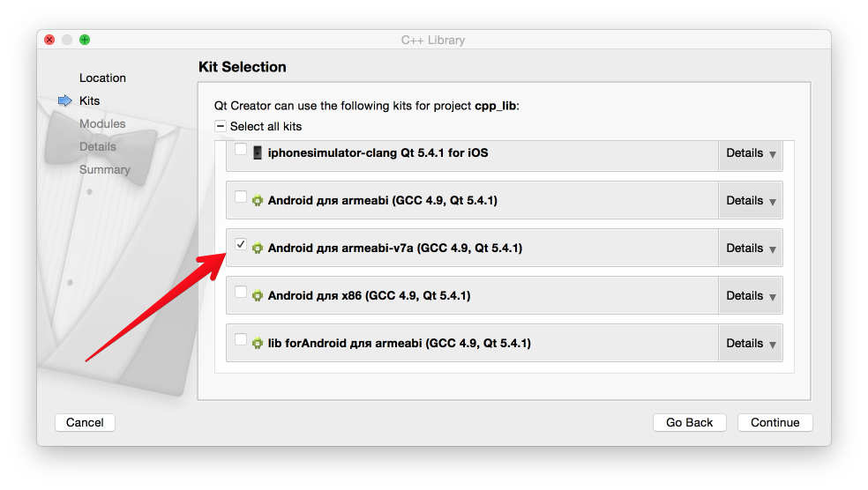
Task: Click Android icon beside the armeabi kit
Action: point(258,201)
